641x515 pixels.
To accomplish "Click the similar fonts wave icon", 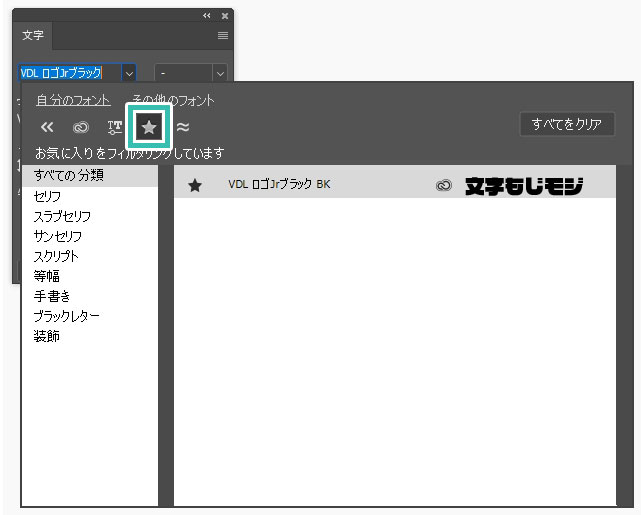I will (x=183, y=127).
